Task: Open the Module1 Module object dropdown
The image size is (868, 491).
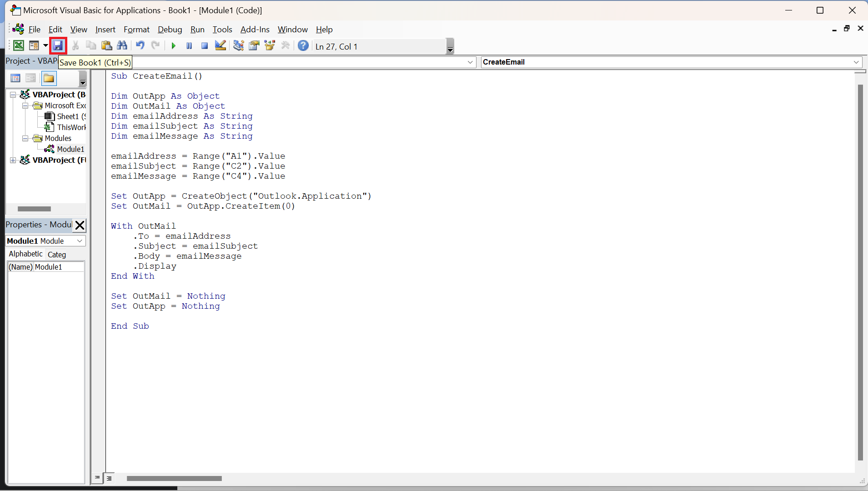Action: coord(80,241)
